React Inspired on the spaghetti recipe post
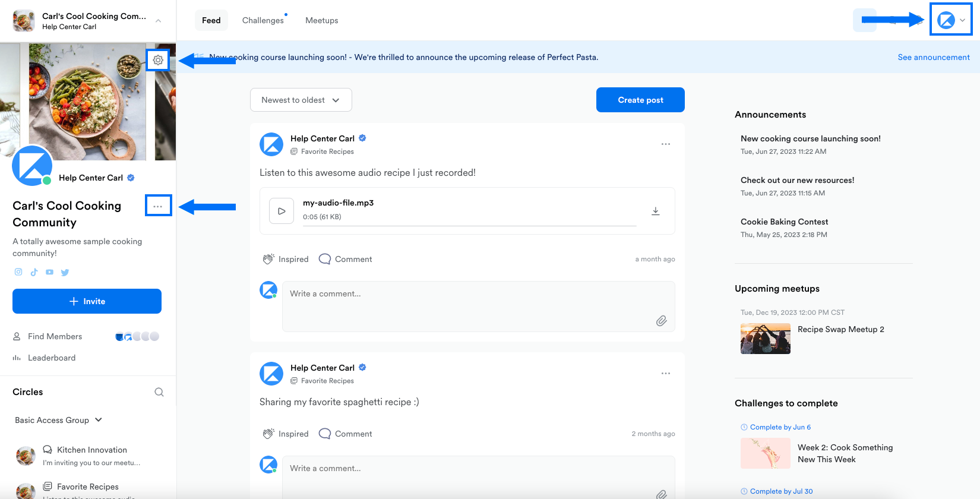Viewport: 980px width, 499px height. point(286,434)
